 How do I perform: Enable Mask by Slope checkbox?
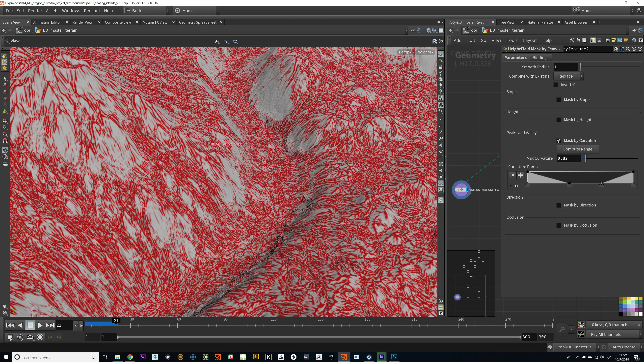point(559,100)
